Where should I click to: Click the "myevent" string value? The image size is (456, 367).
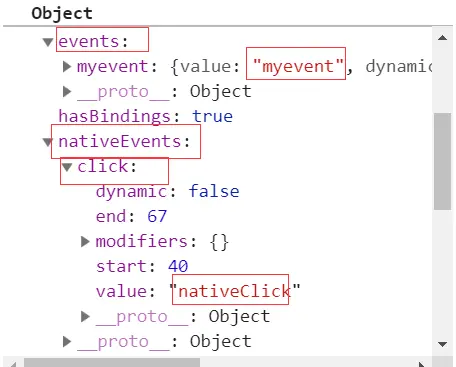[x=298, y=66]
